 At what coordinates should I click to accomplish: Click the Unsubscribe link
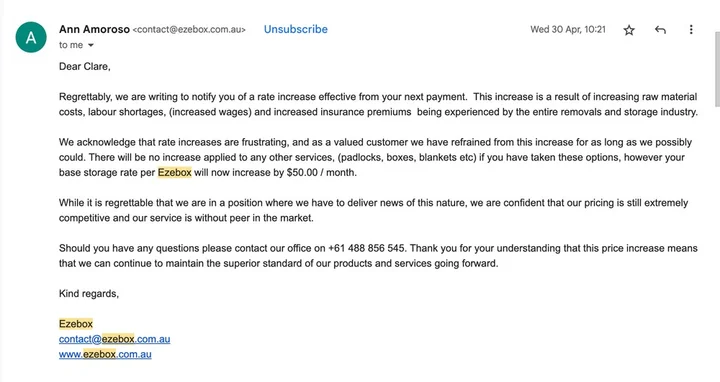(296, 29)
